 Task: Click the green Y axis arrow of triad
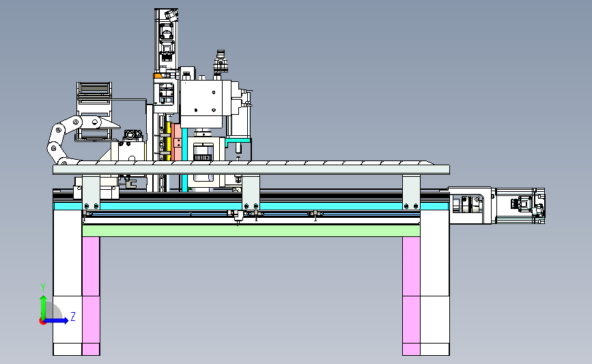43,307
